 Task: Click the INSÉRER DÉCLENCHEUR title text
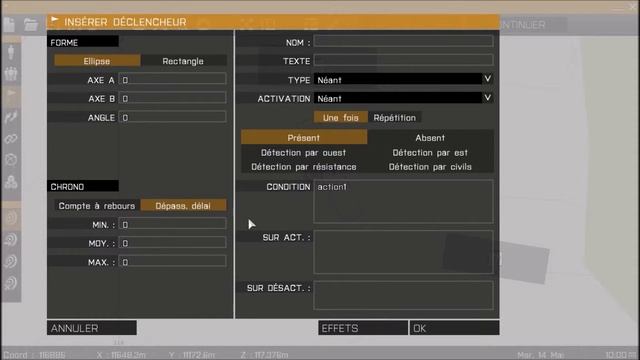click(x=125, y=22)
